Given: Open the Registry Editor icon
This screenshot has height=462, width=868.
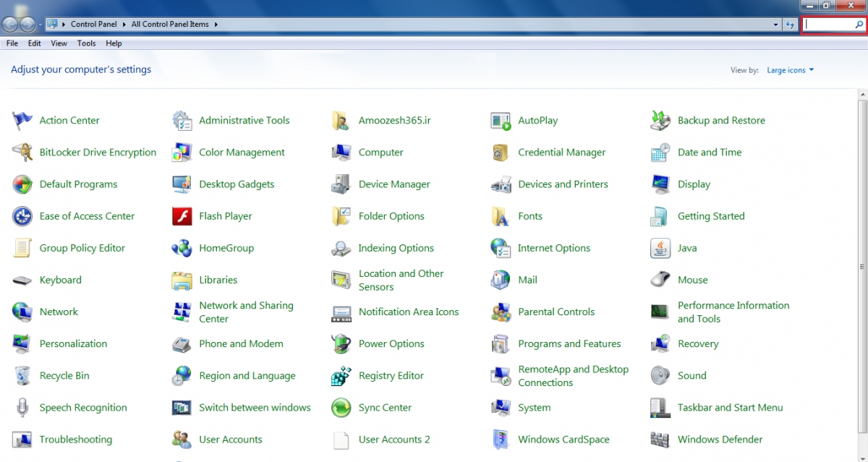Looking at the screenshot, I should (341, 376).
